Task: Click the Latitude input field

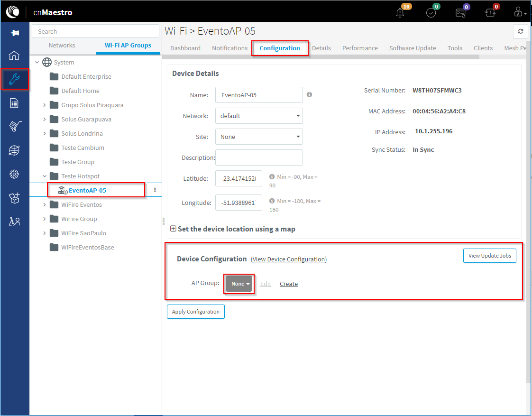Action: coord(238,178)
